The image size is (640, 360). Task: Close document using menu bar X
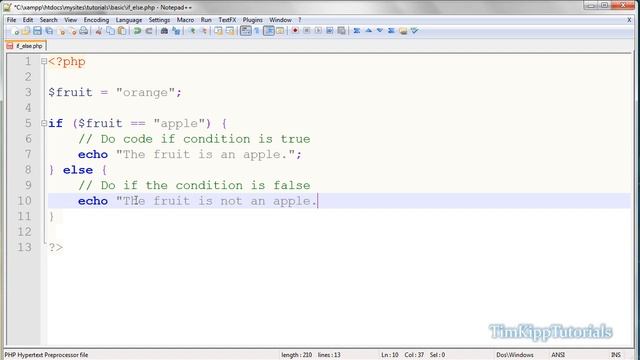tap(629, 20)
